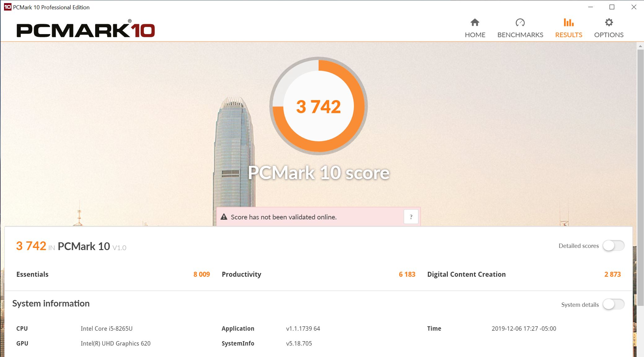Click the Home house icon
Viewport: 644px width, 357px height.
pos(475,22)
